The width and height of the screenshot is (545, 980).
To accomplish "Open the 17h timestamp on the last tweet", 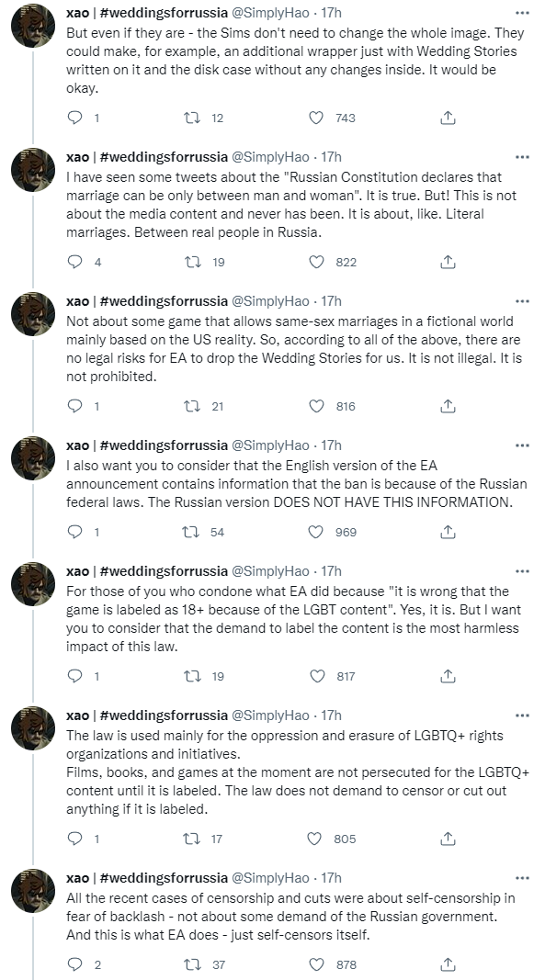I will tap(331, 878).
